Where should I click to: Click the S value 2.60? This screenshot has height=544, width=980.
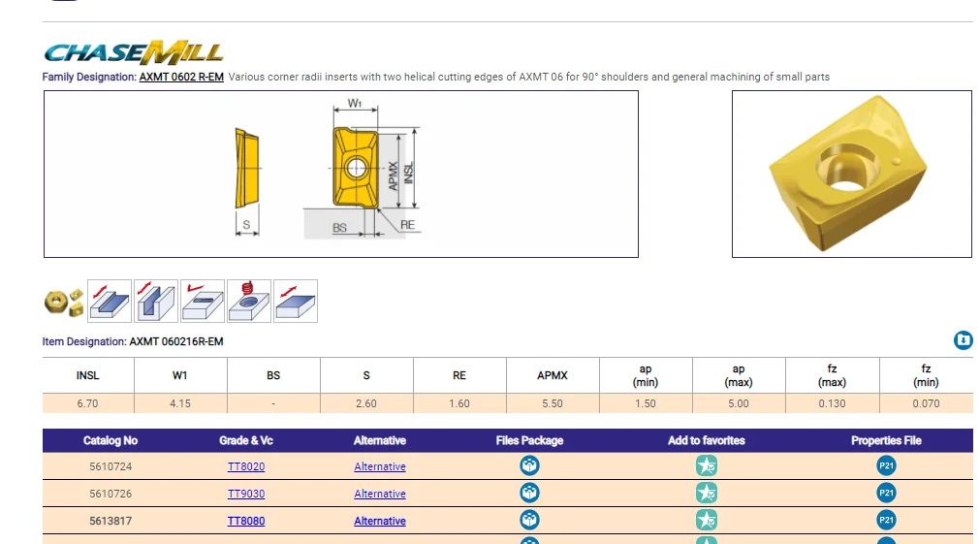pos(366,404)
